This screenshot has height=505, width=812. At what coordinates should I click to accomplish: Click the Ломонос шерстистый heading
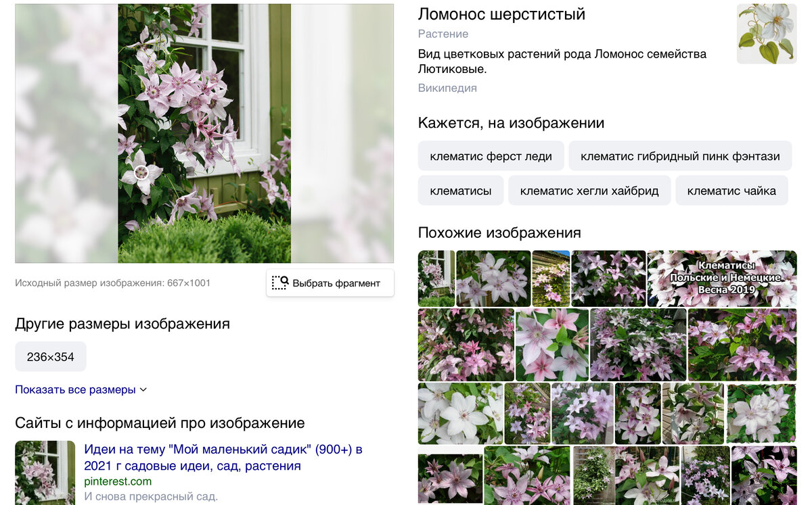point(501,14)
